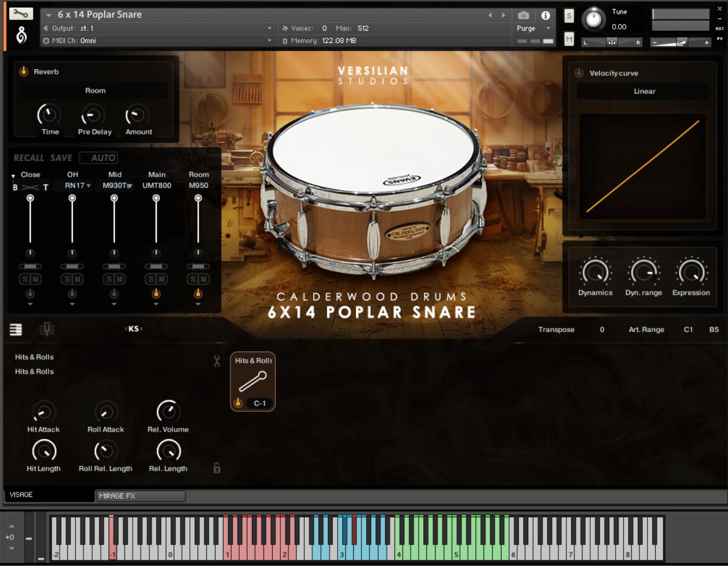The height and width of the screenshot is (566, 728).
Task: Click the Dyn. range knob
Action: coord(643,272)
